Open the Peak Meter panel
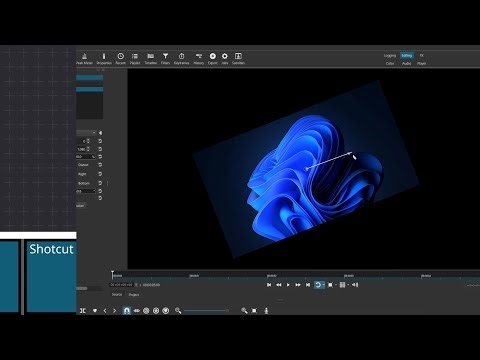This screenshot has height=360, width=480. click(x=84, y=59)
